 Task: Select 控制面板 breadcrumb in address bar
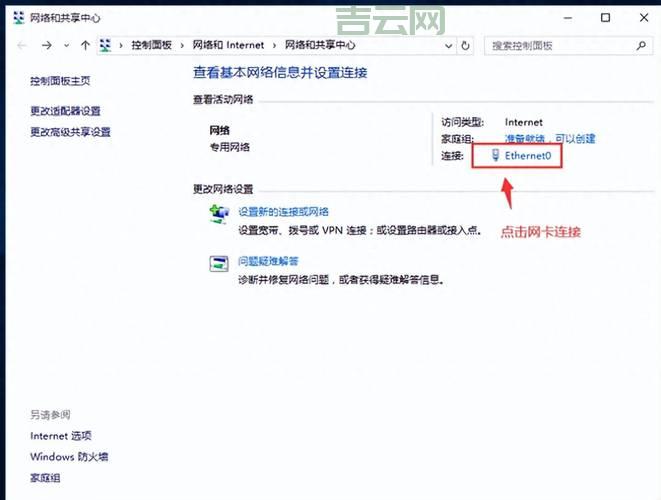tap(151, 45)
